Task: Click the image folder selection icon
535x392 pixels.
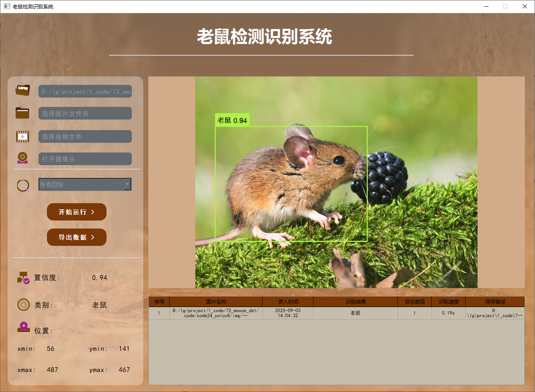Action: [x=22, y=113]
